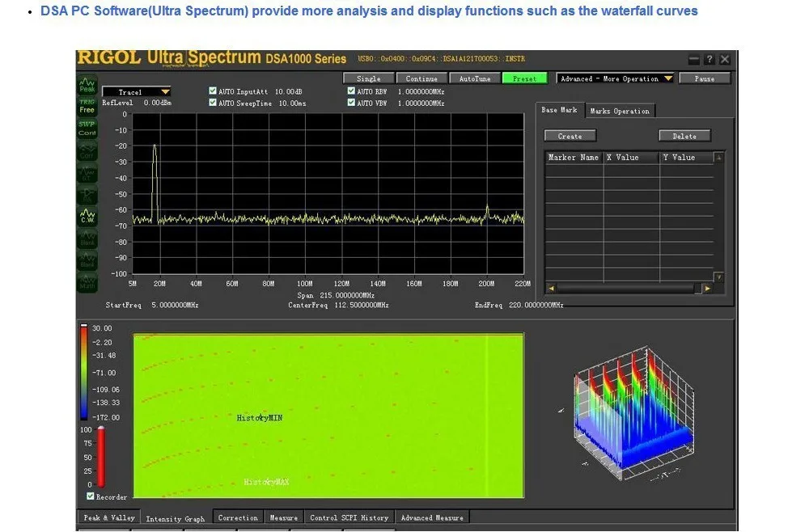Click the green Preset button
This screenshot has width=809, height=532.
click(x=525, y=78)
